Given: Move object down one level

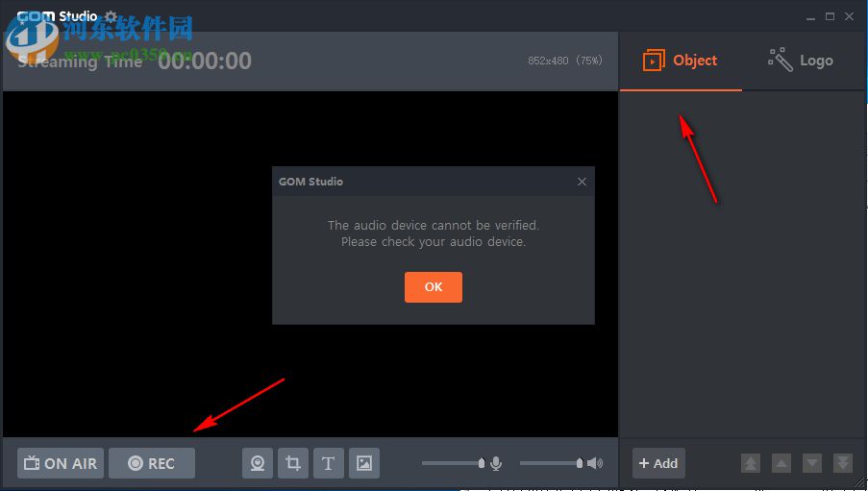Looking at the screenshot, I should (812, 463).
